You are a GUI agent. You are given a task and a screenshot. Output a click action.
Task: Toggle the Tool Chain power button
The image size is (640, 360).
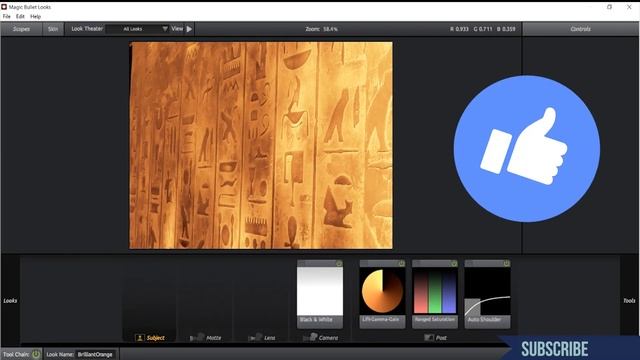tap(36, 354)
